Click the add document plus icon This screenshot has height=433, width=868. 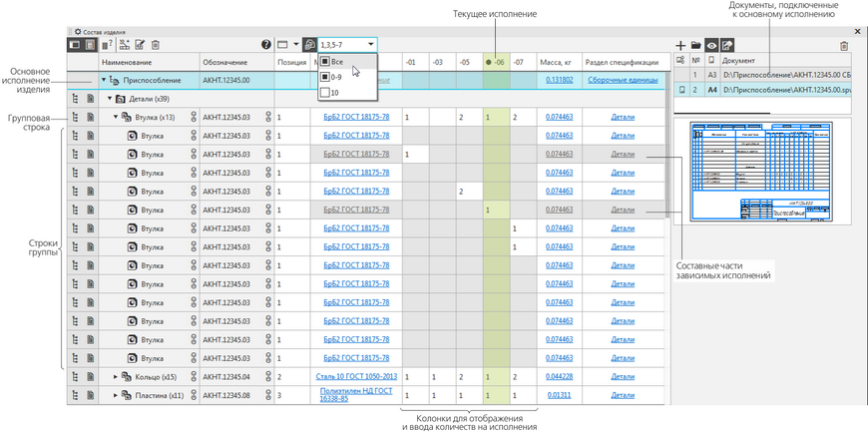click(x=681, y=46)
